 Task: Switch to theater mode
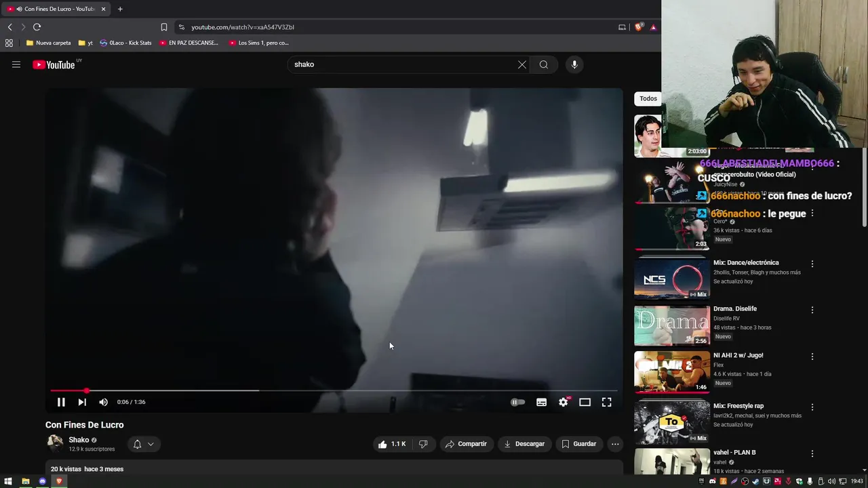tap(585, 402)
